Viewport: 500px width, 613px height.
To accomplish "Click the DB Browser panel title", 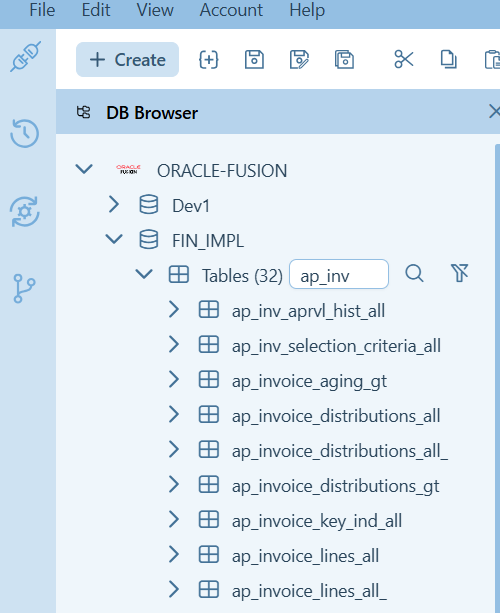I will coord(152,113).
